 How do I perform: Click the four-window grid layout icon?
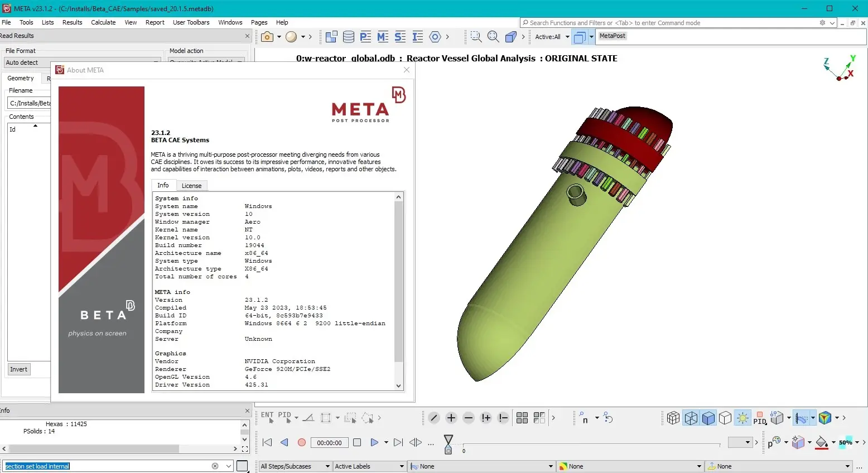coord(522,418)
